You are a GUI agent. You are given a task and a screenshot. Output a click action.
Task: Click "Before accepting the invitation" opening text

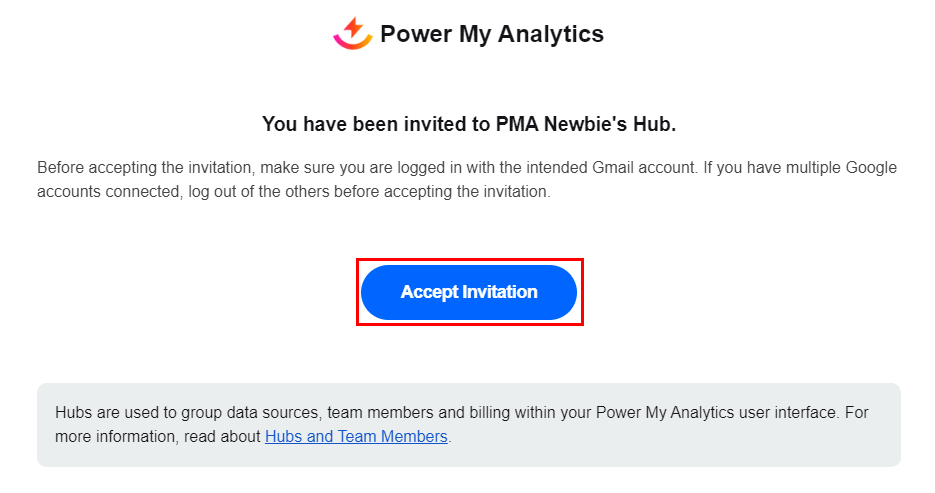[129, 167]
